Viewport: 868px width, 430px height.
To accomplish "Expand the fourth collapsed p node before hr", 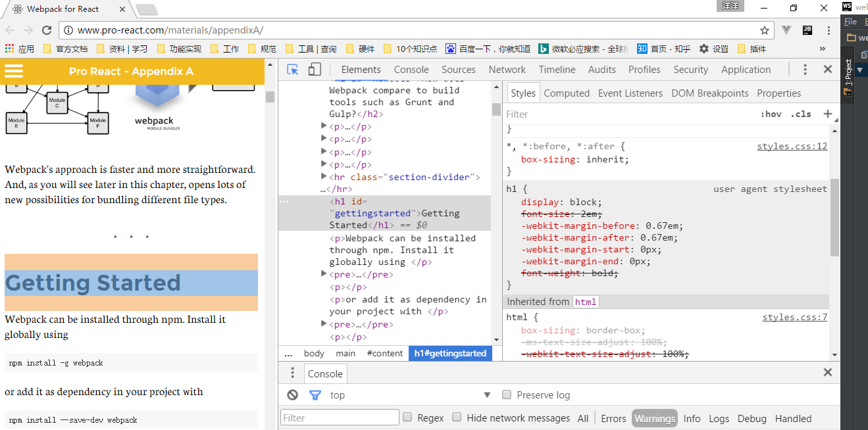I will [x=324, y=164].
